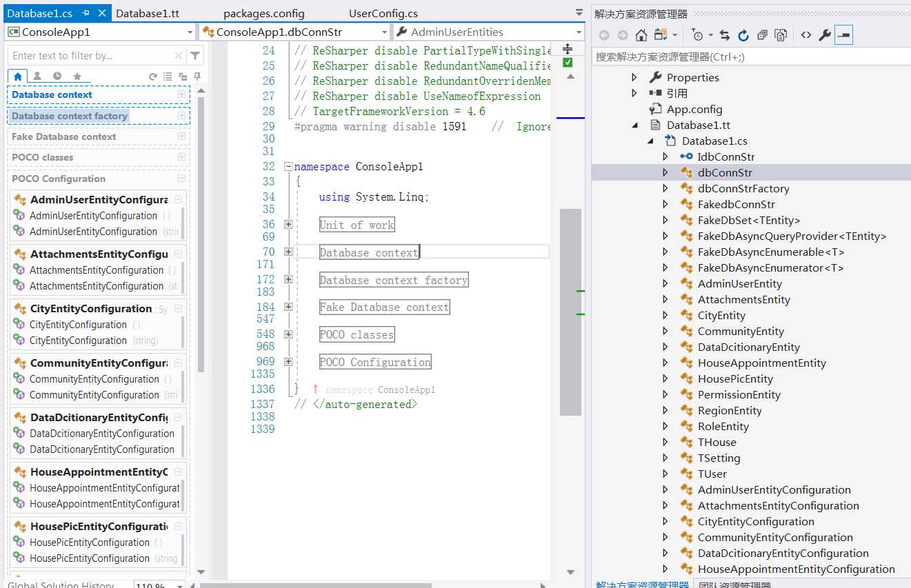Select the TUser class in Solution Explorer
This screenshot has width=911, height=588.
pyautogui.click(x=712, y=474)
